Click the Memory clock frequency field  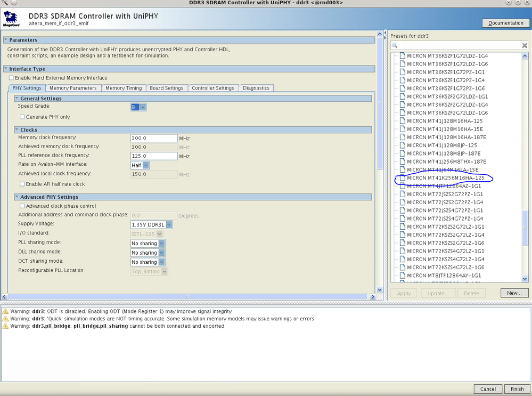coord(153,138)
